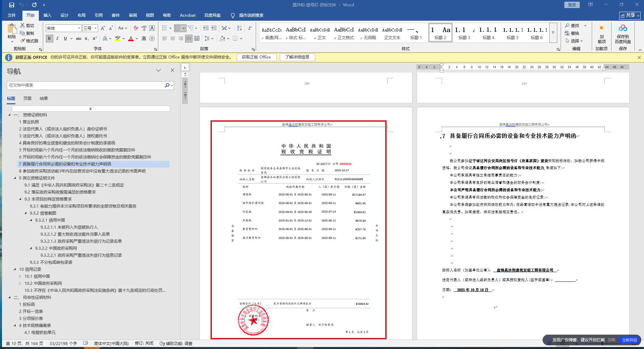Align text to the right
644x349 pixels.
pyautogui.click(x=181, y=38)
